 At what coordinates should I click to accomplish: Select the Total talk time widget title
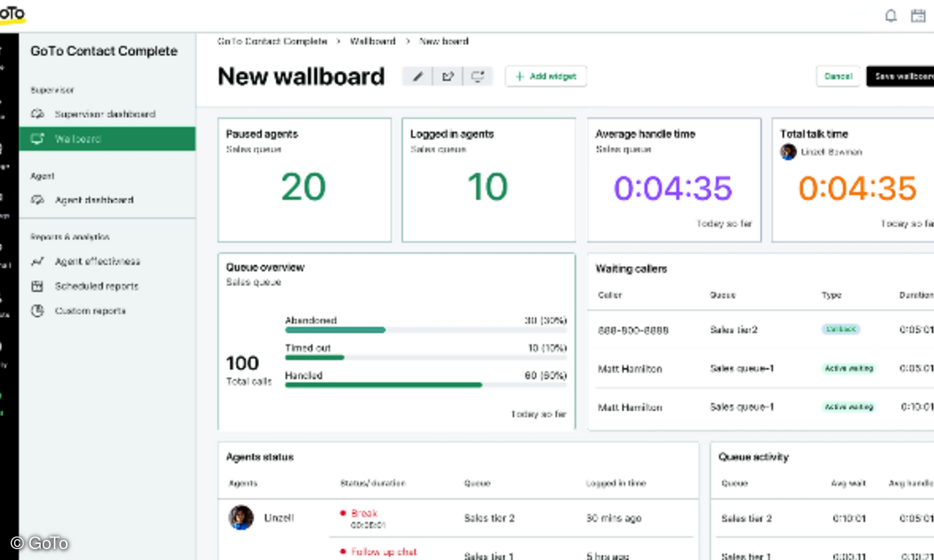(x=814, y=134)
